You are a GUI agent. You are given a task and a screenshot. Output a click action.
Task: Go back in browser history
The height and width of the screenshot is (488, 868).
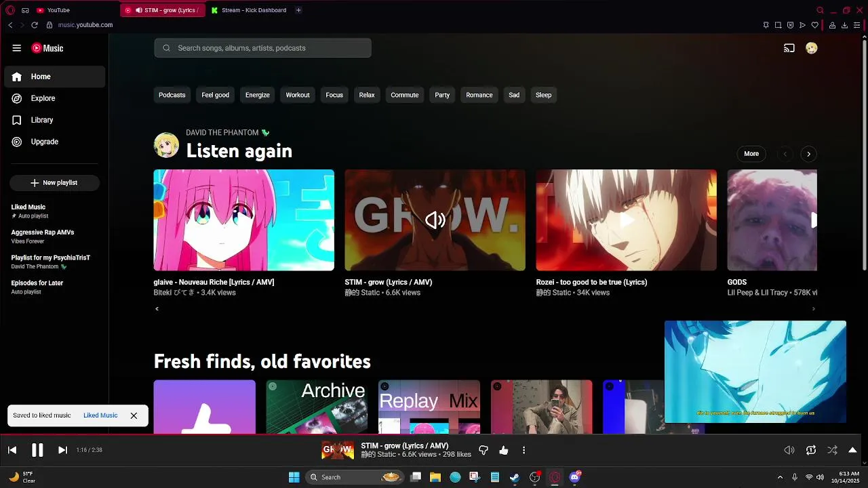pyautogui.click(x=10, y=25)
